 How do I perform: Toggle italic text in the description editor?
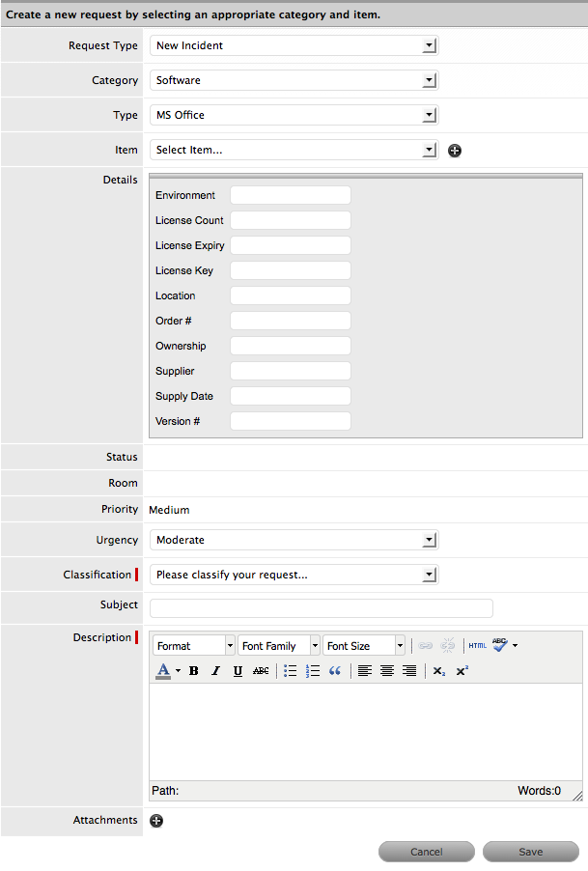point(215,671)
